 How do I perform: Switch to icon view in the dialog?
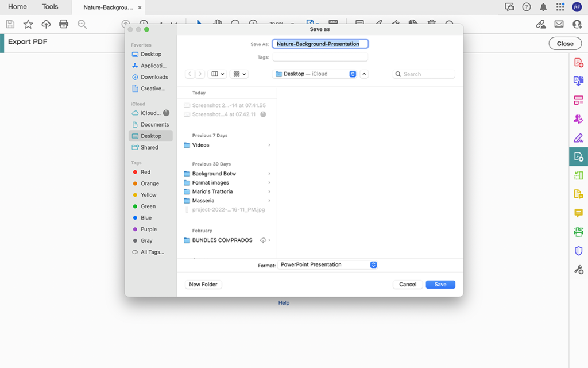click(238, 74)
